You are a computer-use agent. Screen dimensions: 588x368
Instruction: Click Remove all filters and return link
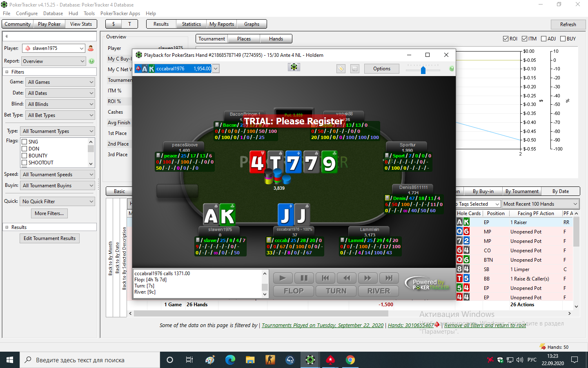pyautogui.click(x=485, y=325)
